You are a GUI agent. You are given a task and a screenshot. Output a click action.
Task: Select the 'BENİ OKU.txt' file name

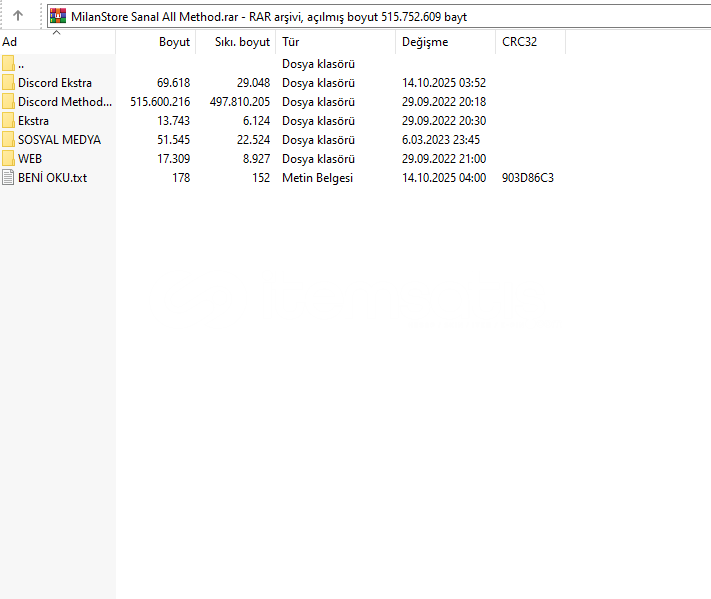(53, 178)
